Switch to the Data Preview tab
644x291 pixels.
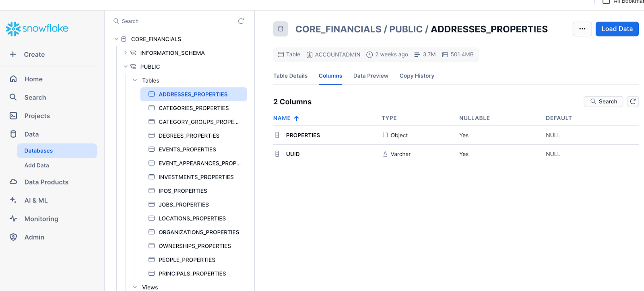click(371, 76)
